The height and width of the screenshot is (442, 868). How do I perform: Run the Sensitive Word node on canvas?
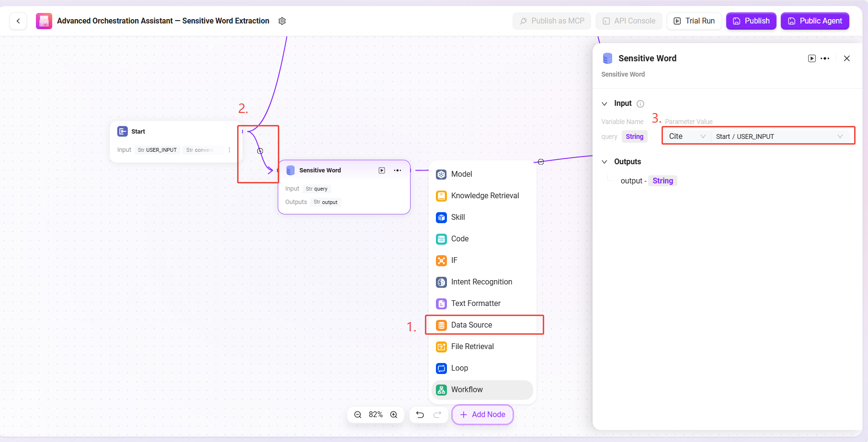(382, 170)
